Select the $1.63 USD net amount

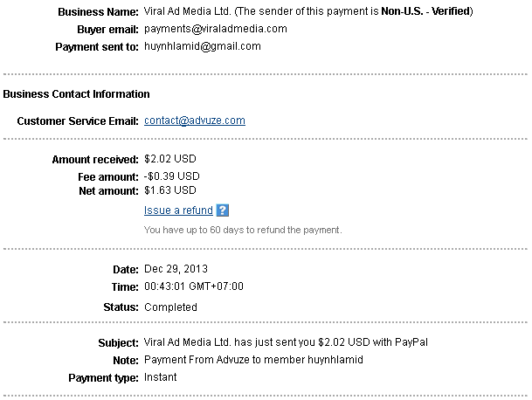click(x=170, y=190)
